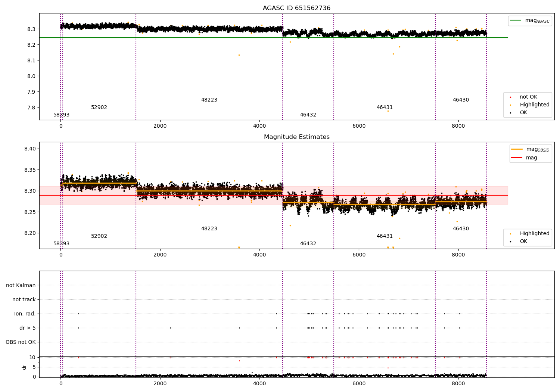This screenshot has width=560, height=392.
Task: Click label 46430 in the Magnitude Estimates plot
Action: pos(461,229)
